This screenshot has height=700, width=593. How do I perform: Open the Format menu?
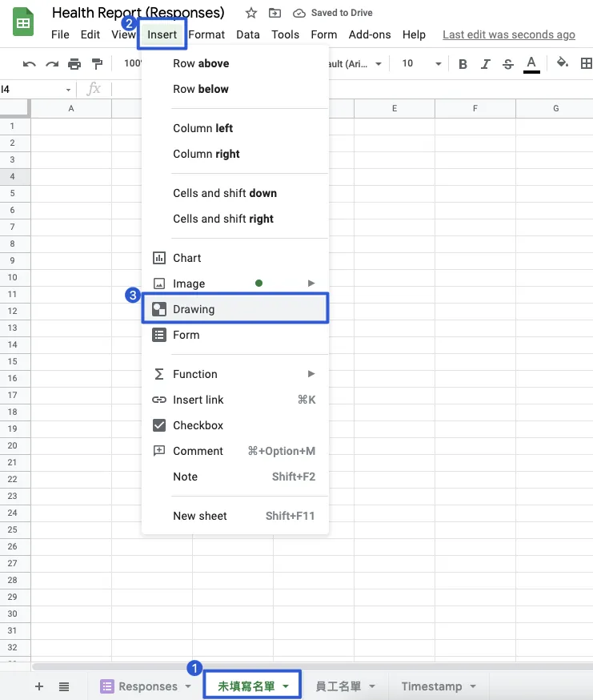pos(206,34)
